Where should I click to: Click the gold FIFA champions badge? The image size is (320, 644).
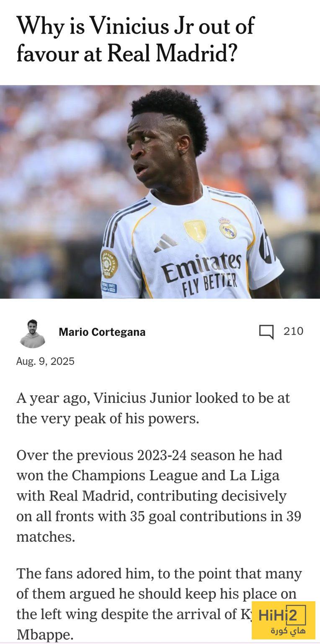coord(195,231)
